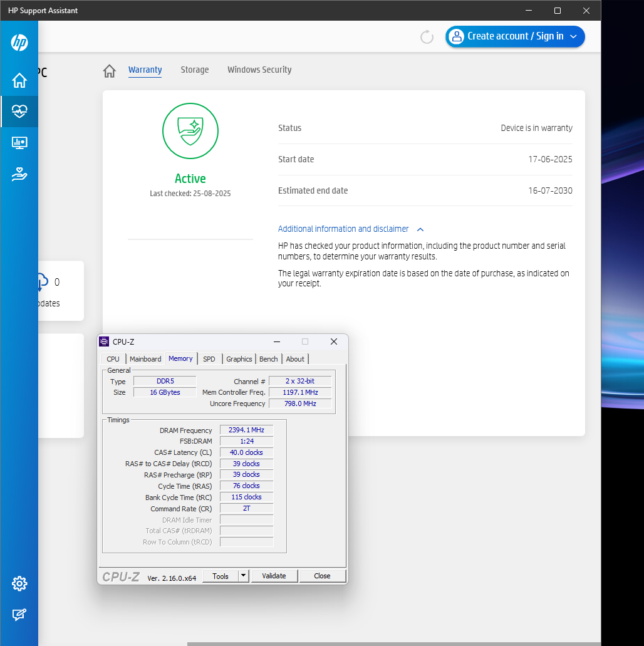Click the Size value 16 GBytes
The width and height of the screenshot is (644, 646).
(165, 392)
